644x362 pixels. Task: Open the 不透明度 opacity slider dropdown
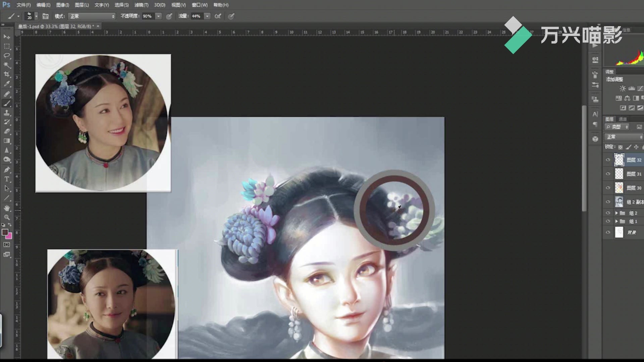coord(159,16)
